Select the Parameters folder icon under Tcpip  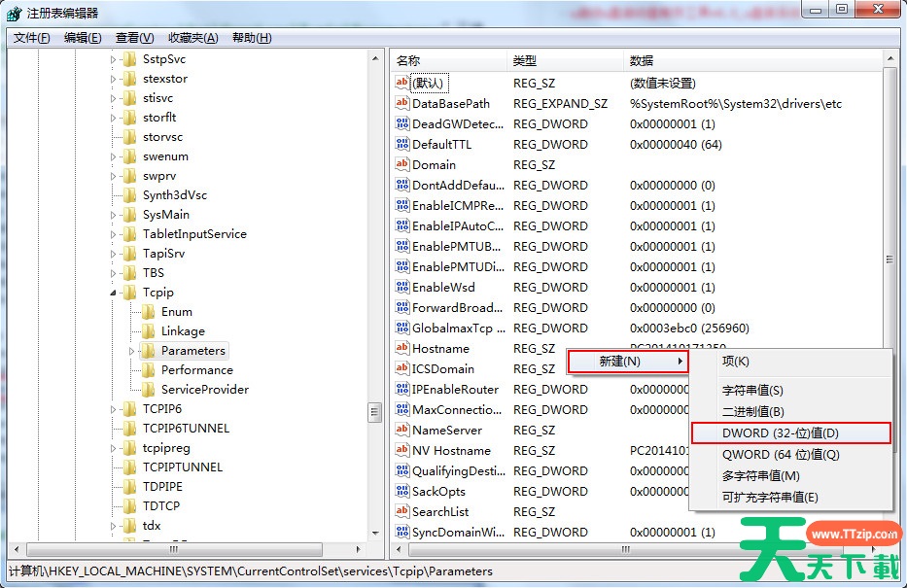(x=149, y=351)
